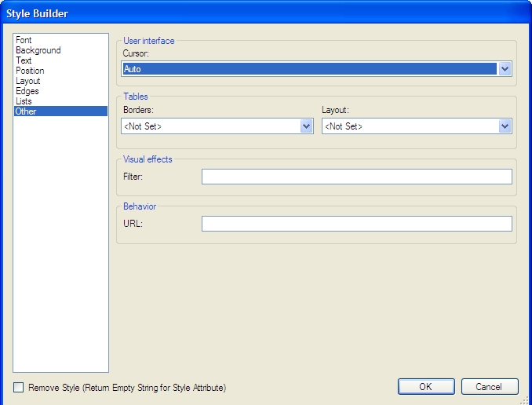Open the Tables Layout dropdown
The image size is (532, 405).
tap(505, 126)
